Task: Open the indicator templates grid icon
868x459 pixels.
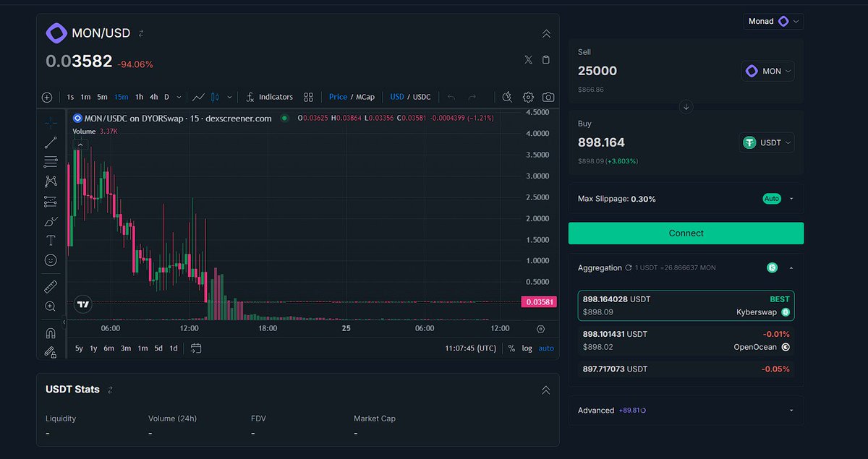Action: click(x=308, y=97)
